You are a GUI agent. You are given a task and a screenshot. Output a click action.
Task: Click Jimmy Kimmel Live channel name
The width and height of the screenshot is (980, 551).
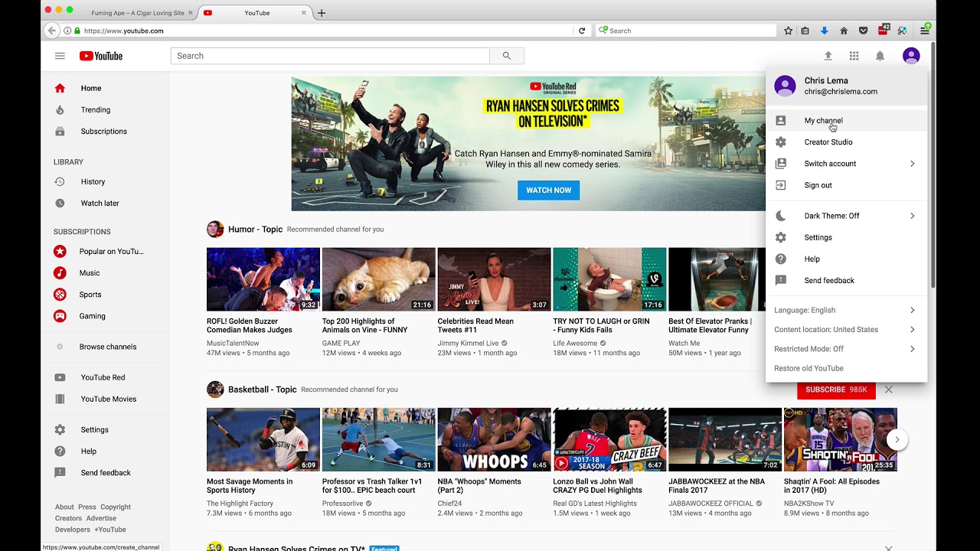(468, 344)
